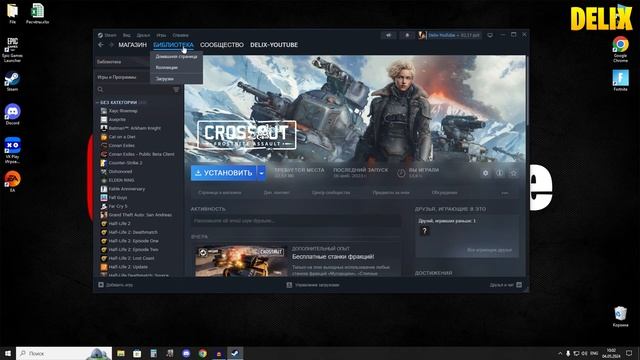Screen dimensions: 640x360
Task: Switch to the МАГАЗИН tab
Action: 132,45
